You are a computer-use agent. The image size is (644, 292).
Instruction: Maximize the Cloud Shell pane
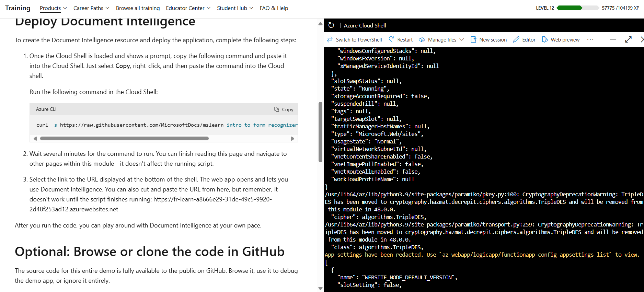click(x=628, y=39)
